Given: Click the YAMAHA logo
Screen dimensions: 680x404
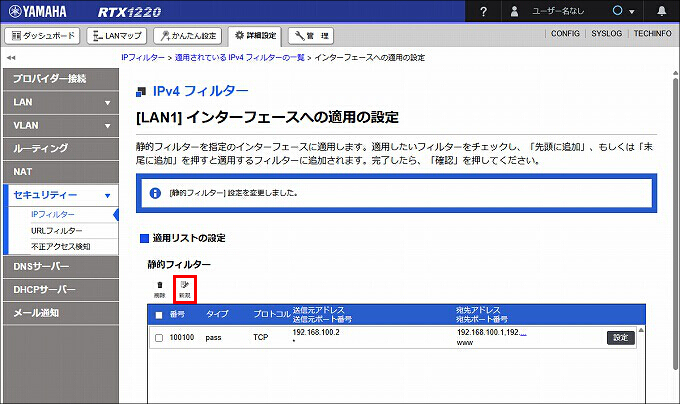Looking at the screenshot, I should [38, 11].
